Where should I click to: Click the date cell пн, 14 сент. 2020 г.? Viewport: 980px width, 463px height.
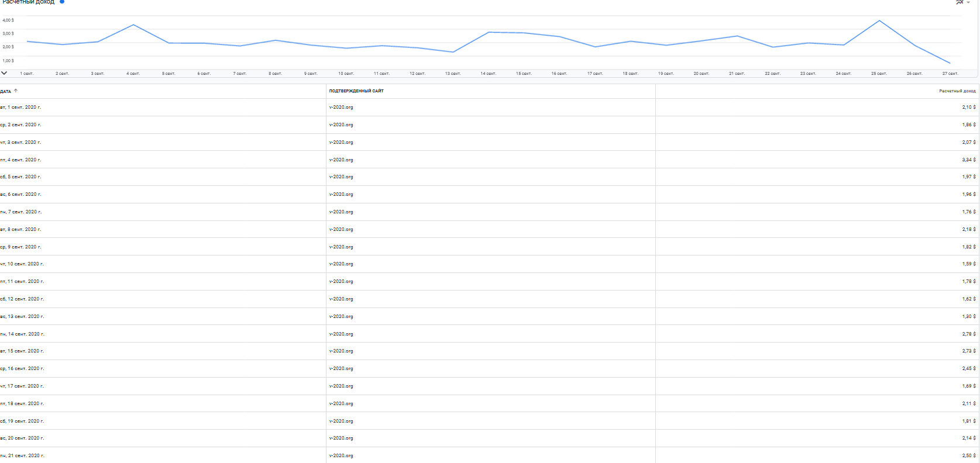[x=22, y=334]
